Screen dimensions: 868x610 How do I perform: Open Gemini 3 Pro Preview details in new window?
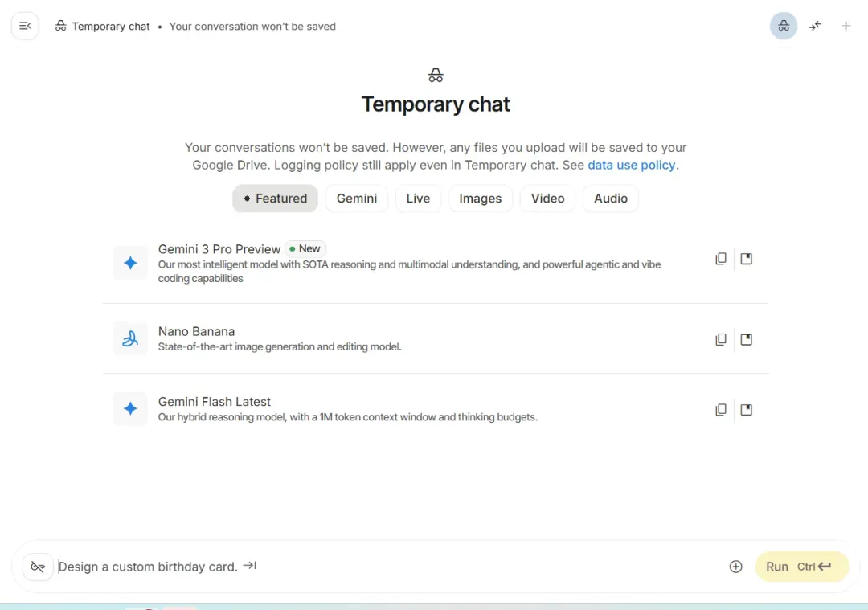coord(746,259)
